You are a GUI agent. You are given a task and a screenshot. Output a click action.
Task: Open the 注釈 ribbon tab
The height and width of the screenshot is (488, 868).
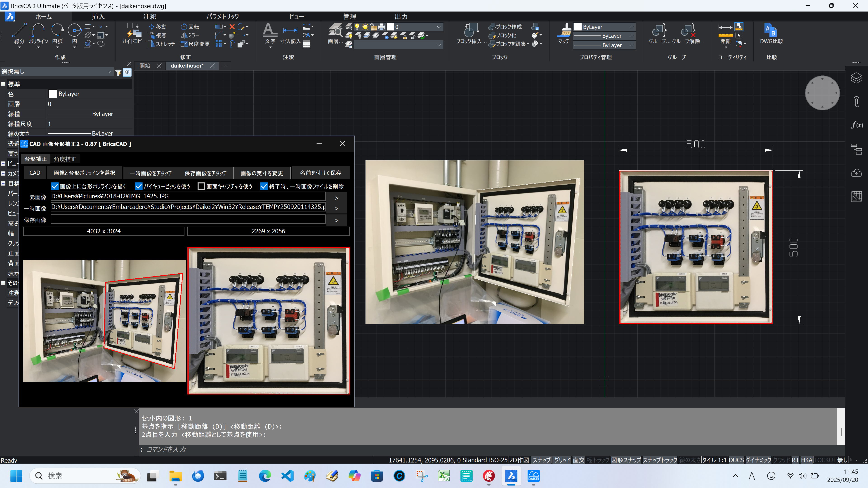[x=150, y=16]
